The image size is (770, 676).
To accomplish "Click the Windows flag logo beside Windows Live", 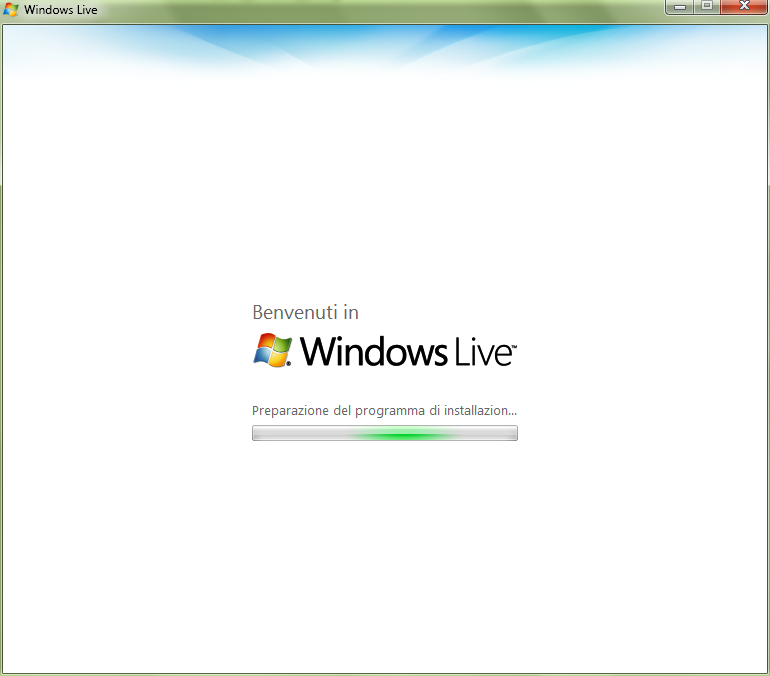I will point(273,350).
